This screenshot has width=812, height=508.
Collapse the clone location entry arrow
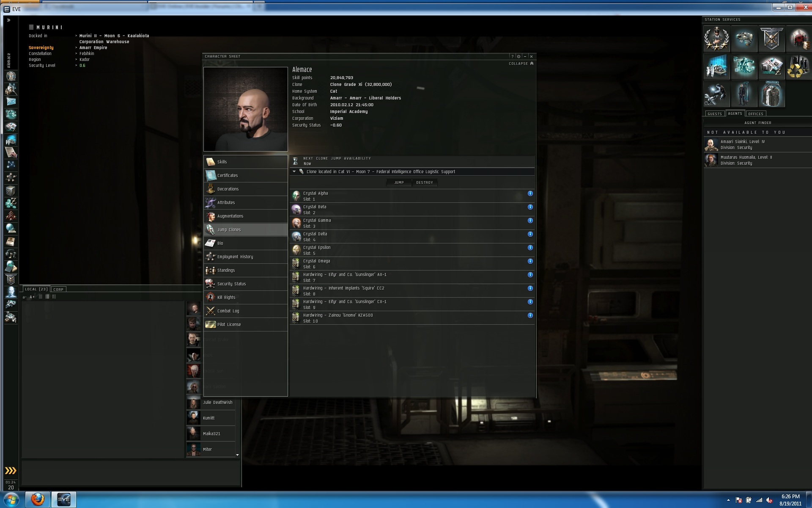[294, 171]
